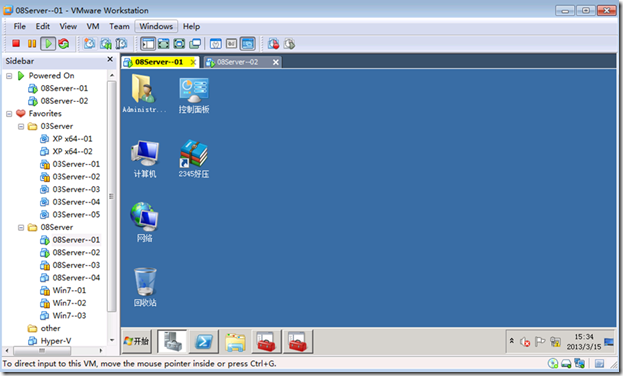Click the Summary view toolbar icon
Viewport: 623px width, 376px height.
click(x=216, y=44)
